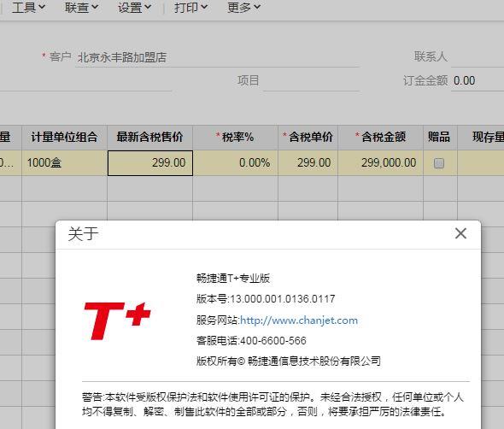
Task: Click the version text 13.000.001.0136.0117
Action: coord(283,299)
